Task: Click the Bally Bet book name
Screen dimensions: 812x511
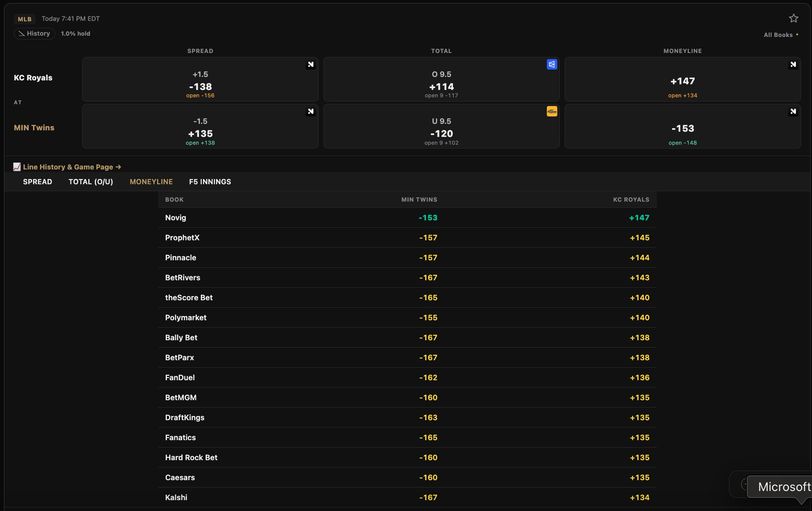Action: [x=181, y=338]
